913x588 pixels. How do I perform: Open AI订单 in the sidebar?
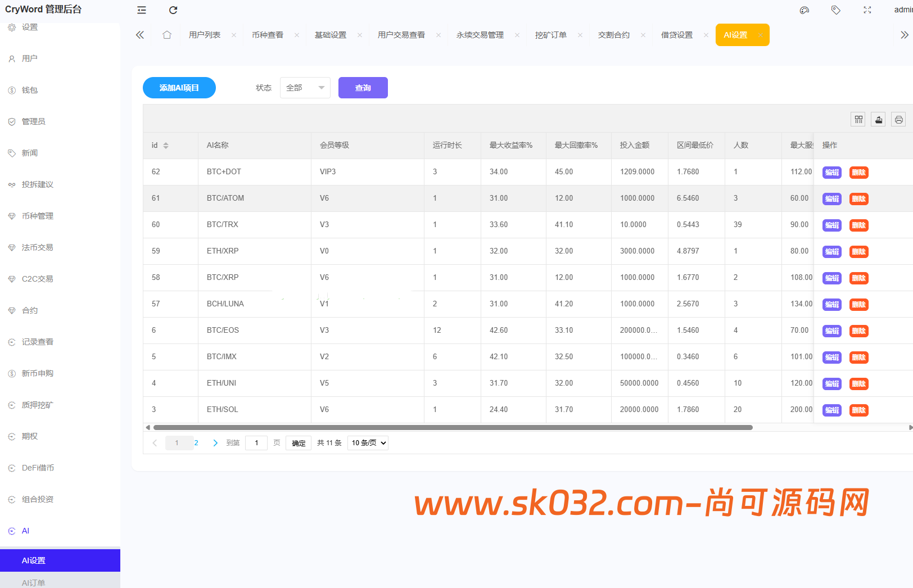click(60, 582)
